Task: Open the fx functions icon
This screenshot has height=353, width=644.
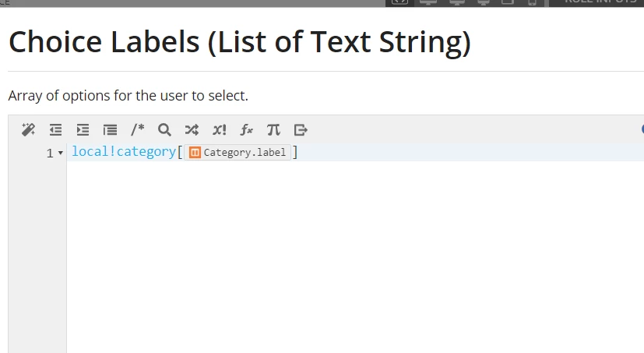Action: tap(246, 130)
